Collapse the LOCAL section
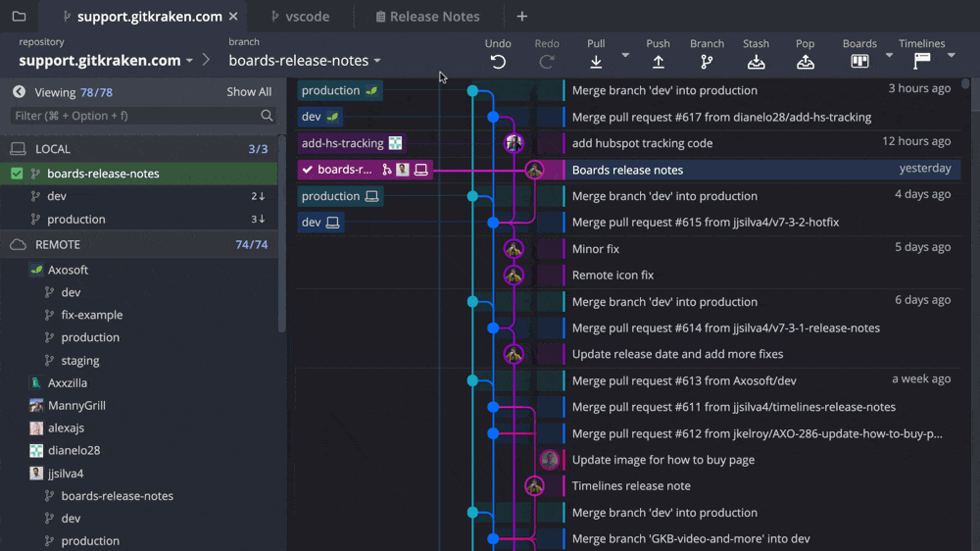 point(139,149)
